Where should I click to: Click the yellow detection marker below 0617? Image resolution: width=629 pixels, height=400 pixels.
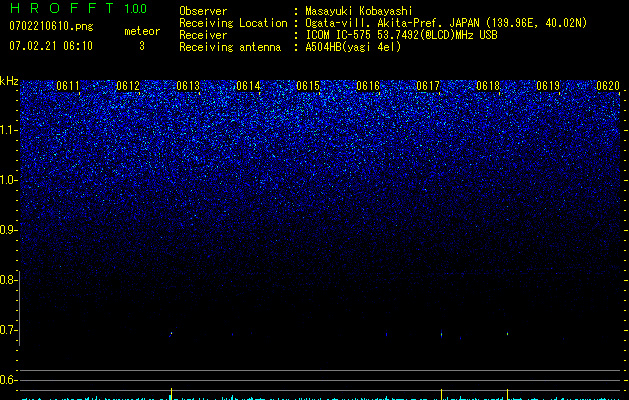pos(442,394)
